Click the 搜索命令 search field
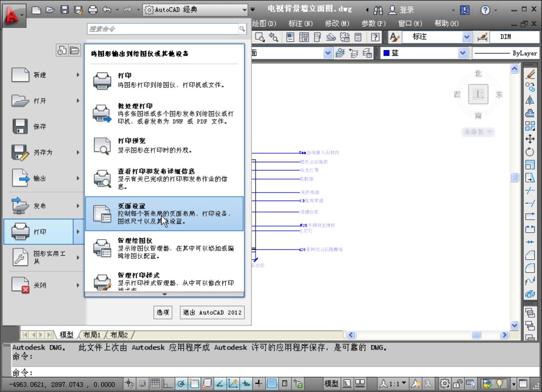542x392 pixels. (x=163, y=29)
